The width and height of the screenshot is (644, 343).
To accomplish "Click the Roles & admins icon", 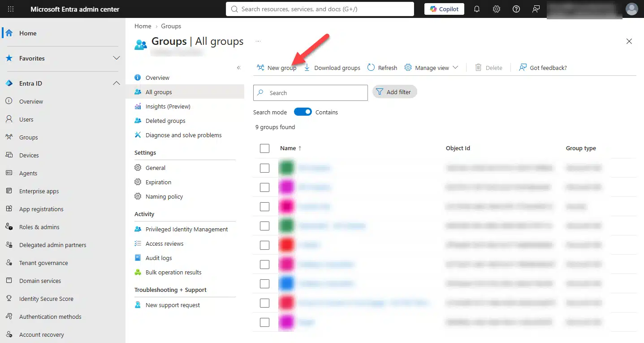I will 9,227.
